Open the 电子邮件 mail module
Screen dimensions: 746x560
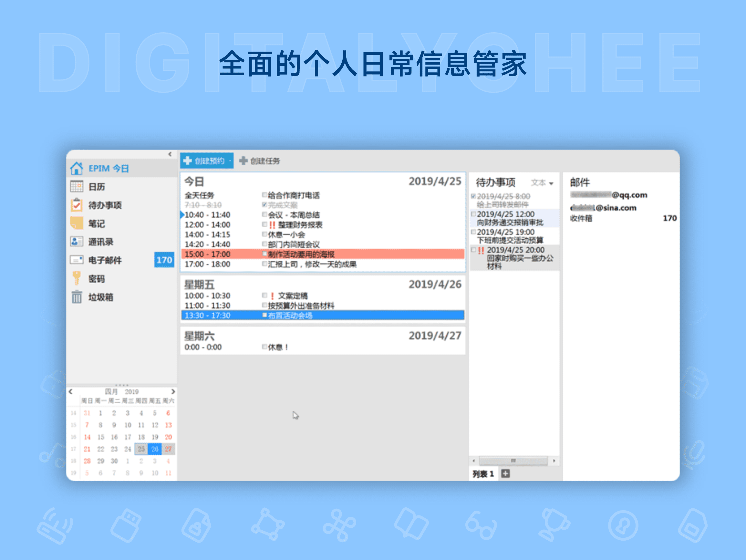pos(105,260)
